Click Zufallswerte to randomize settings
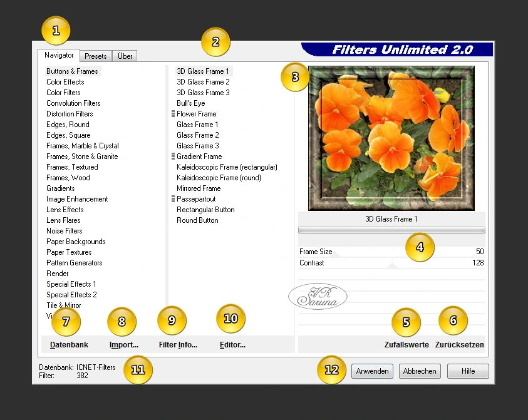The image size is (528, 420). click(x=406, y=345)
